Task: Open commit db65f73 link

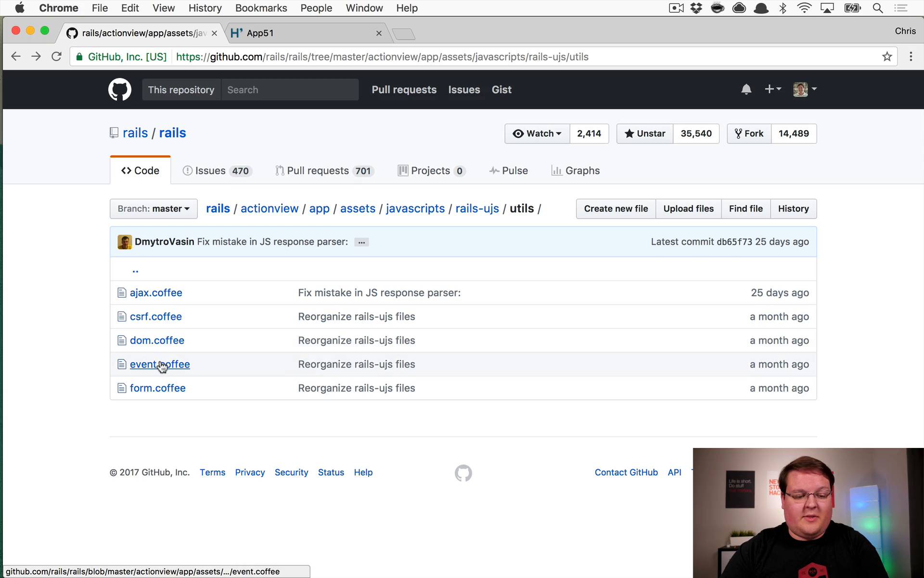Action: coord(734,242)
